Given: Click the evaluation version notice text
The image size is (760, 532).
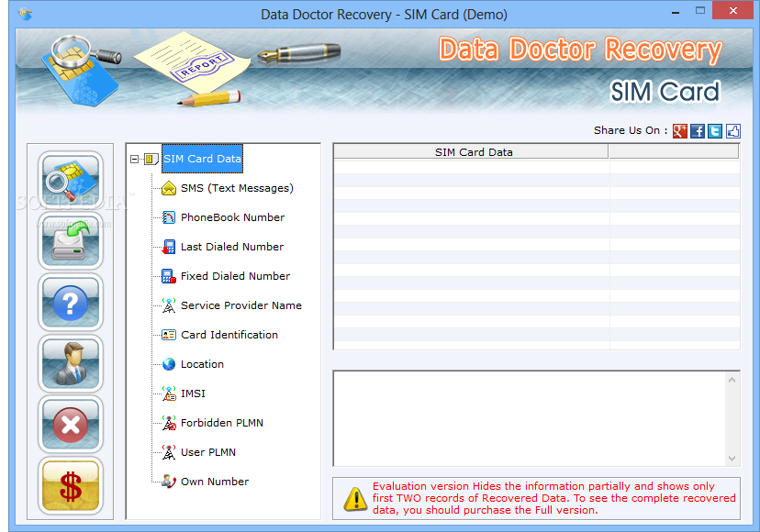Looking at the screenshot, I should [554, 498].
